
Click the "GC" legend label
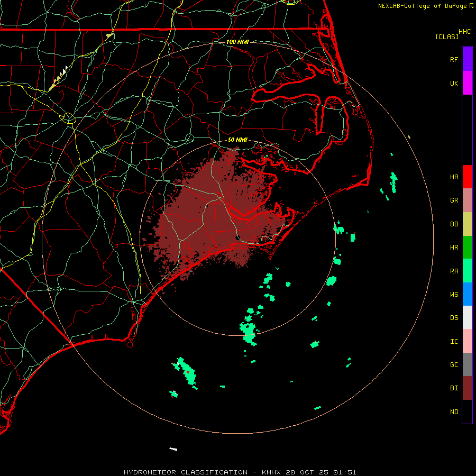454,365
